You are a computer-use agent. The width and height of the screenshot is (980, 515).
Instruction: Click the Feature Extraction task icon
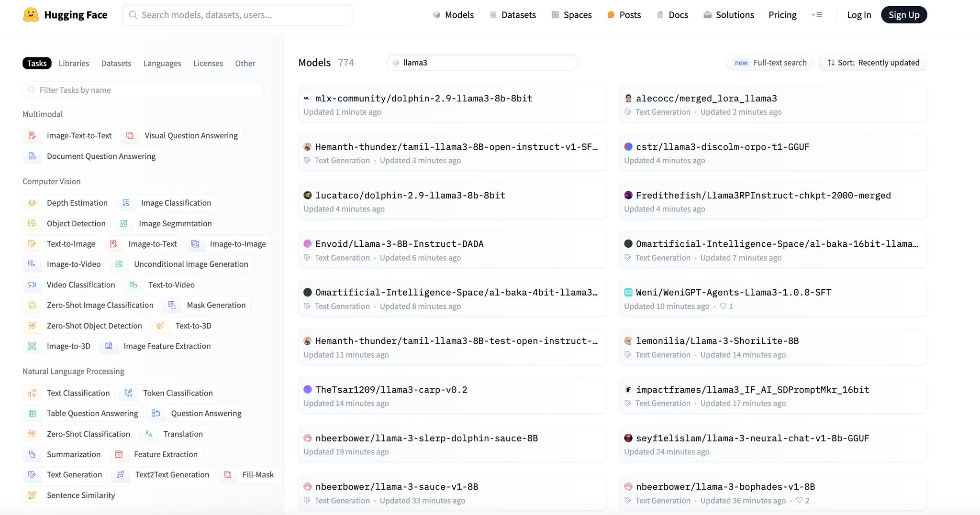119,454
